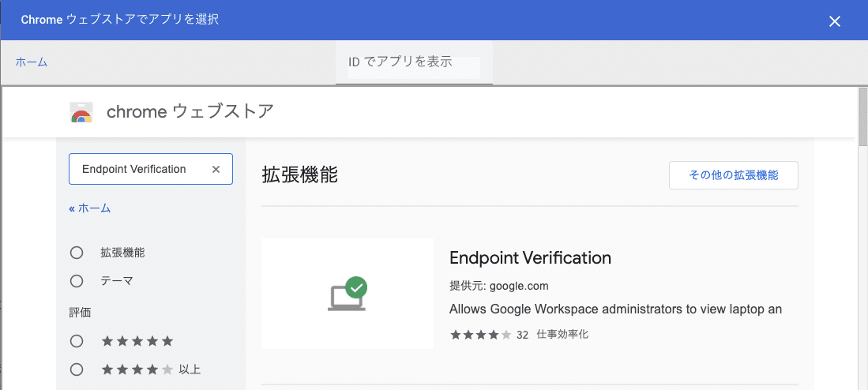Select the テーマ radio button
The image size is (868, 390).
77,280
